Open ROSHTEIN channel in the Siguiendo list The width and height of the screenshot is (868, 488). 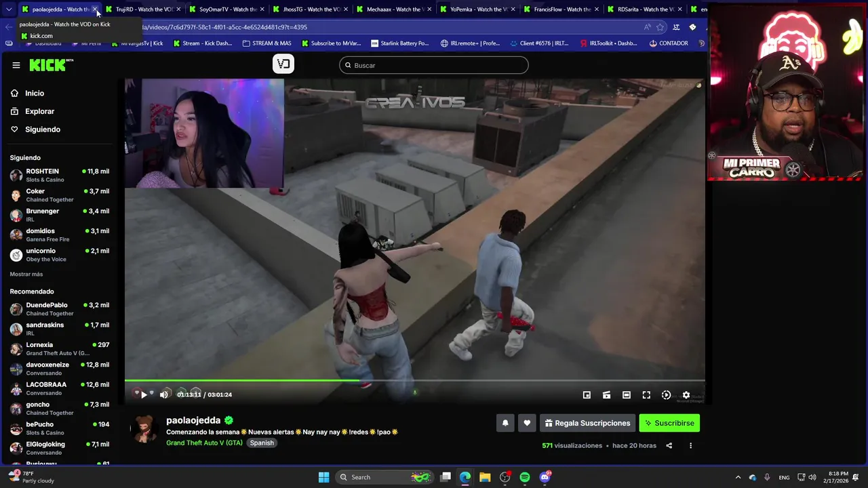pyautogui.click(x=60, y=176)
